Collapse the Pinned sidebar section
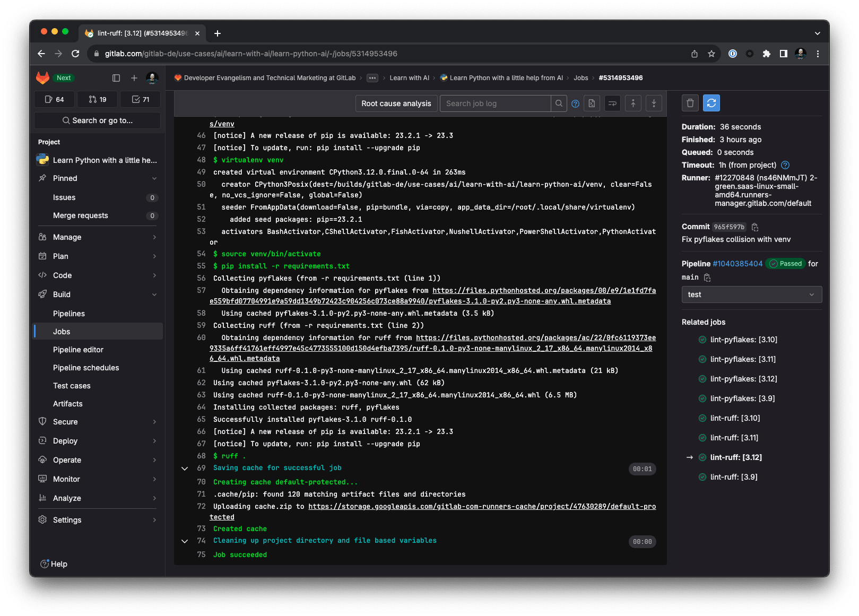 click(98, 178)
